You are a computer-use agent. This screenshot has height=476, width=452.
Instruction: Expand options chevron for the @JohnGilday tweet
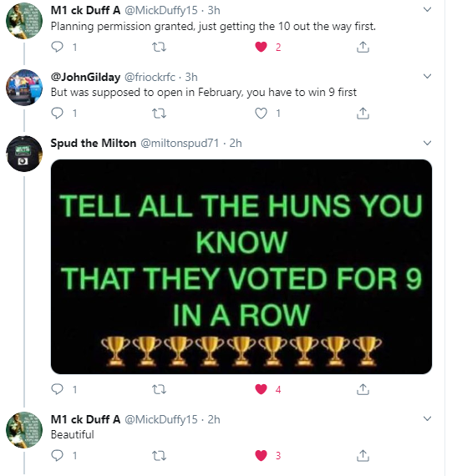(x=427, y=76)
